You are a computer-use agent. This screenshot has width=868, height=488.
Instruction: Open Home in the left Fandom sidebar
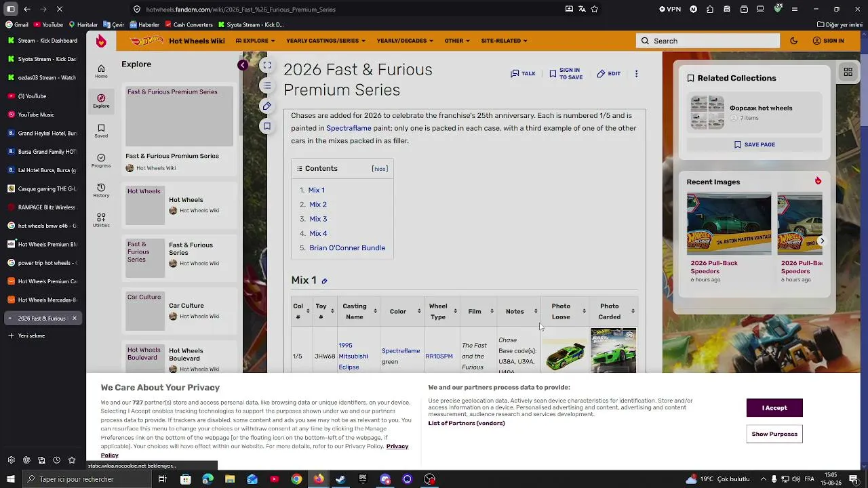click(101, 71)
